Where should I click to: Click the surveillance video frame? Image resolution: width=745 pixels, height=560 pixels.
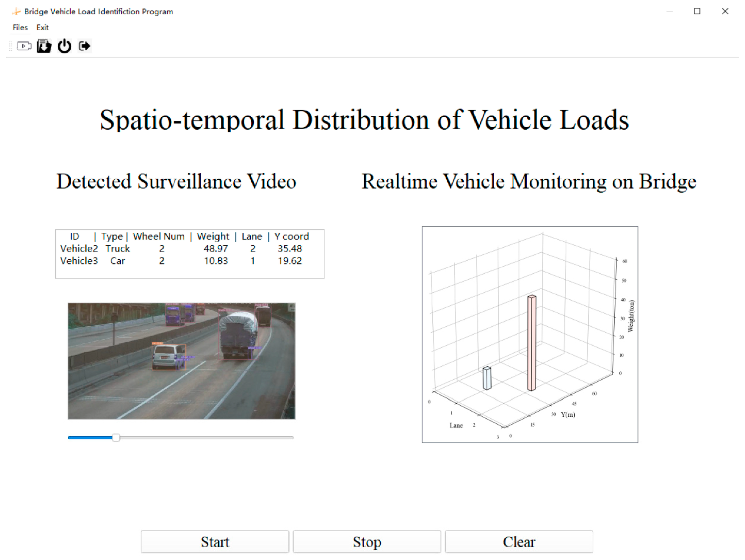pos(181,361)
